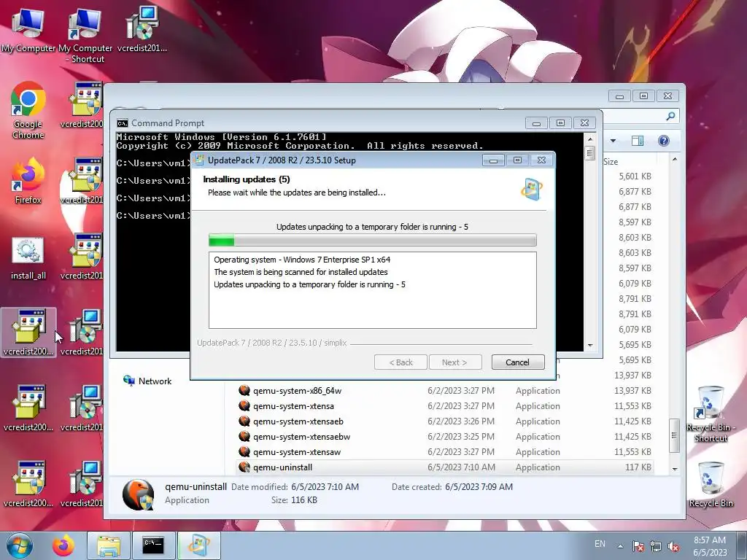This screenshot has height=560, width=747.
Task: Click Command Prompt scrollbar up arrow
Action: click(589, 139)
